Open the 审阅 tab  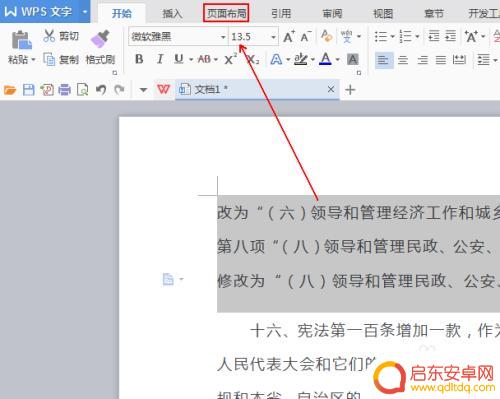[x=332, y=13]
